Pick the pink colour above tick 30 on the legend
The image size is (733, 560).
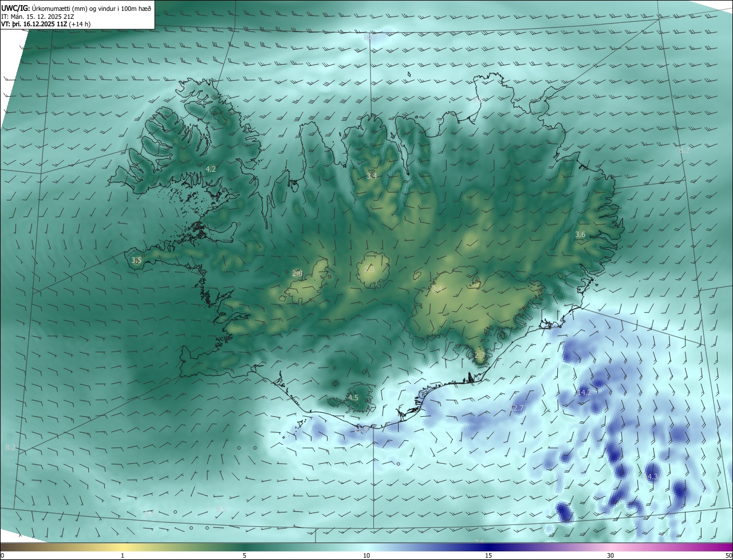click(x=610, y=547)
